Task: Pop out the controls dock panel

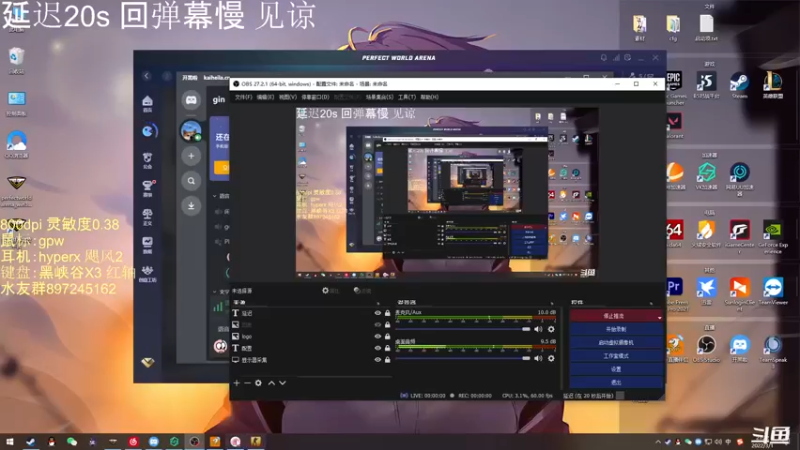Action: [652, 303]
